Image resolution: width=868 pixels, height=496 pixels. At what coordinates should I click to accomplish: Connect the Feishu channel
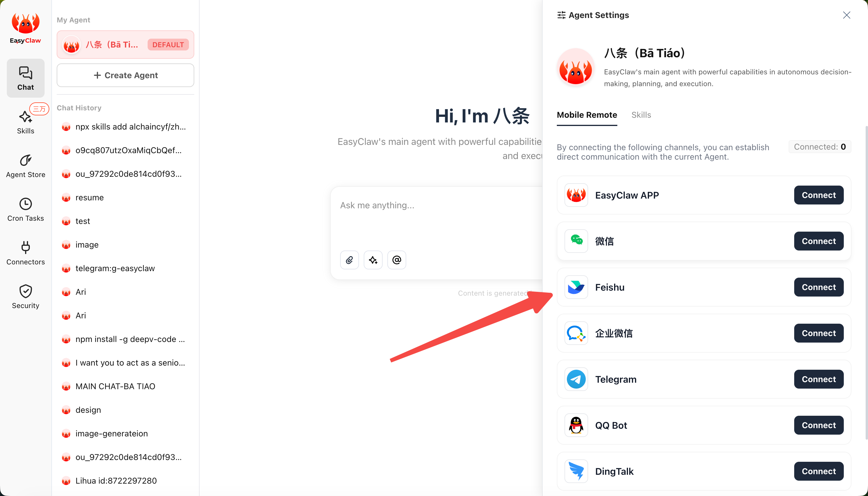pos(819,287)
